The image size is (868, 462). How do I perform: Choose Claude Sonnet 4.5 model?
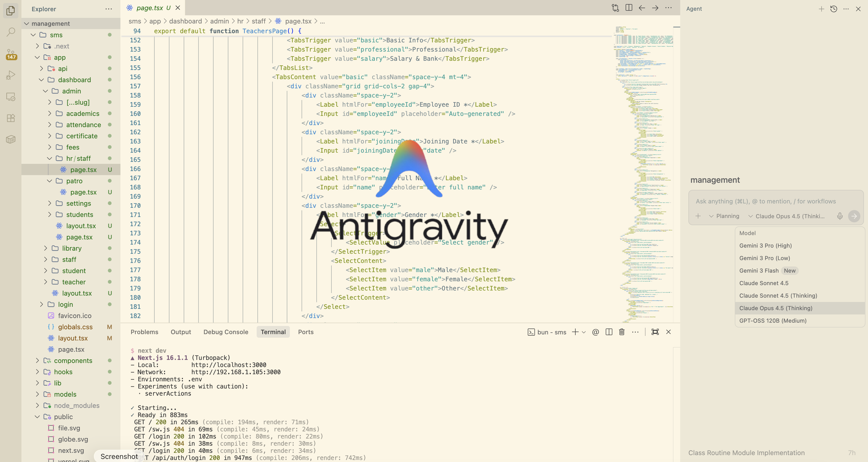pos(800,283)
